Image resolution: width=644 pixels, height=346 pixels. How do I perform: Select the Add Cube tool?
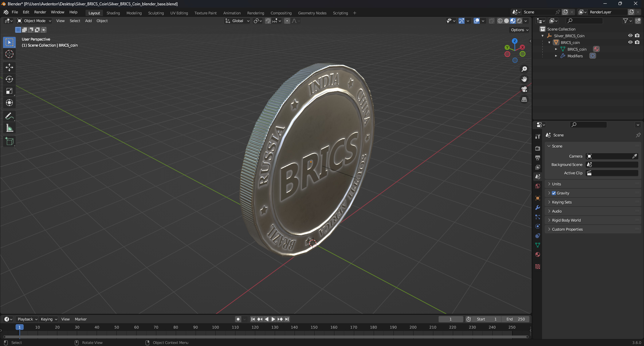9,141
